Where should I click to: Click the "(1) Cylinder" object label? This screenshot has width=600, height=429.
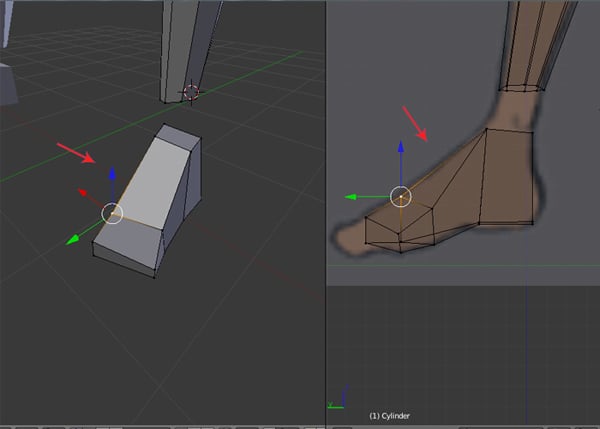click(390, 415)
